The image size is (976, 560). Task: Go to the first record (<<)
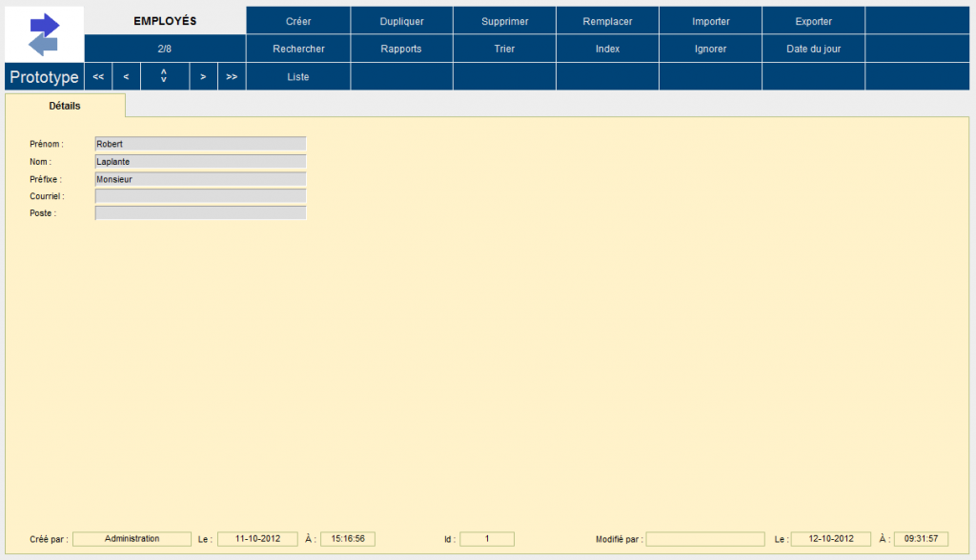pyautogui.click(x=98, y=77)
